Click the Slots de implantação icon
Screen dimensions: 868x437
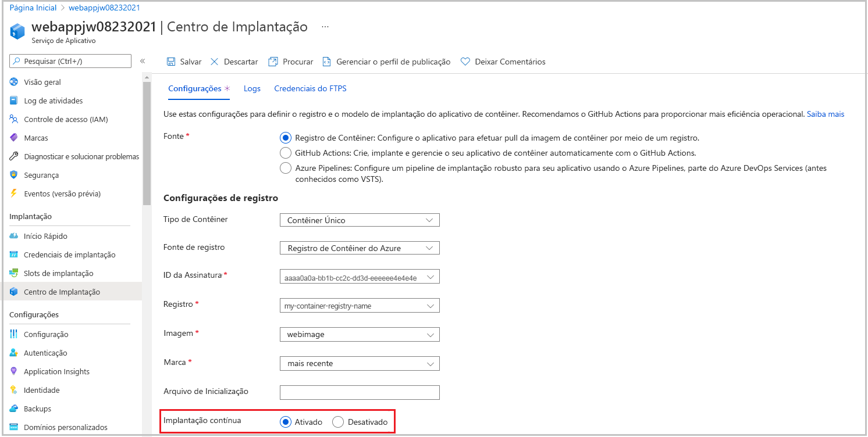click(x=14, y=273)
